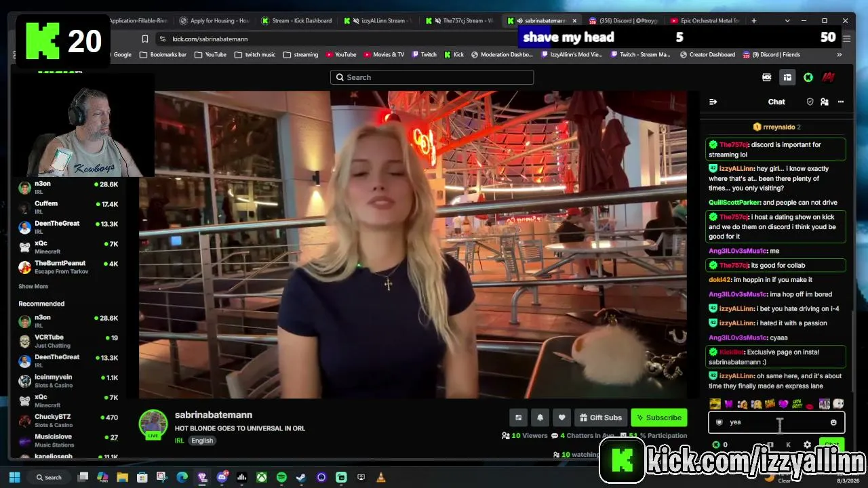This screenshot has height=488, width=868.
Task: Expand the Show More channels list
Action: pyautogui.click(x=33, y=287)
